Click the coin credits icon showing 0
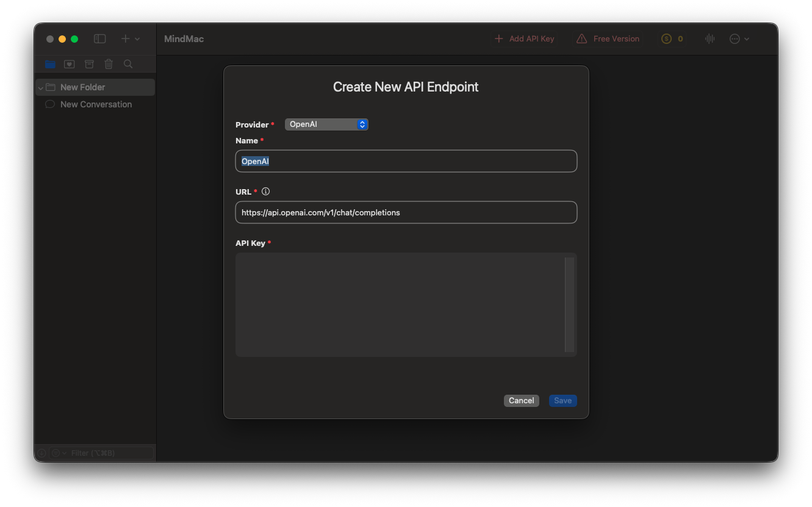Screen dimensions: 812x507 tap(672, 39)
